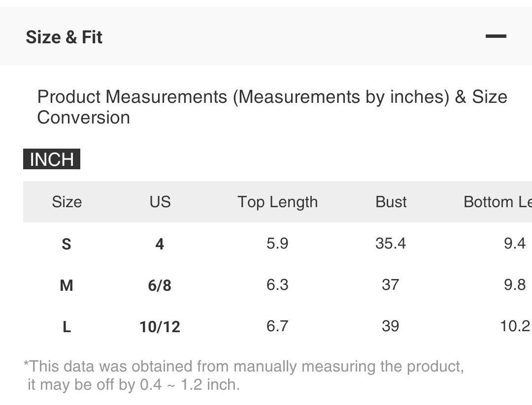
Task: Click the manual measuring disclaimer footnote
Action: click(243, 375)
